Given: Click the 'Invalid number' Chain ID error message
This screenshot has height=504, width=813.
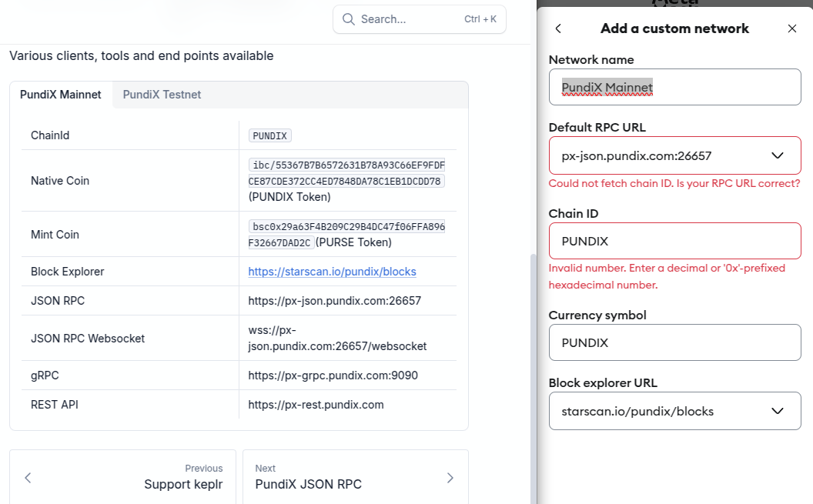Looking at the screenshot, I should coord(667,276).
